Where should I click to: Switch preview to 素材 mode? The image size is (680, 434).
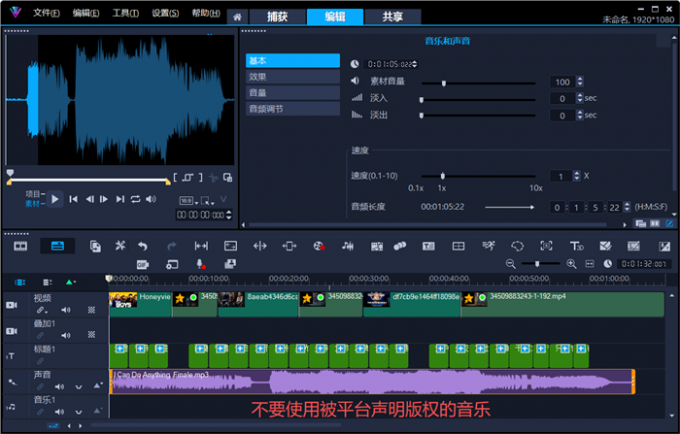coord(34,203)
